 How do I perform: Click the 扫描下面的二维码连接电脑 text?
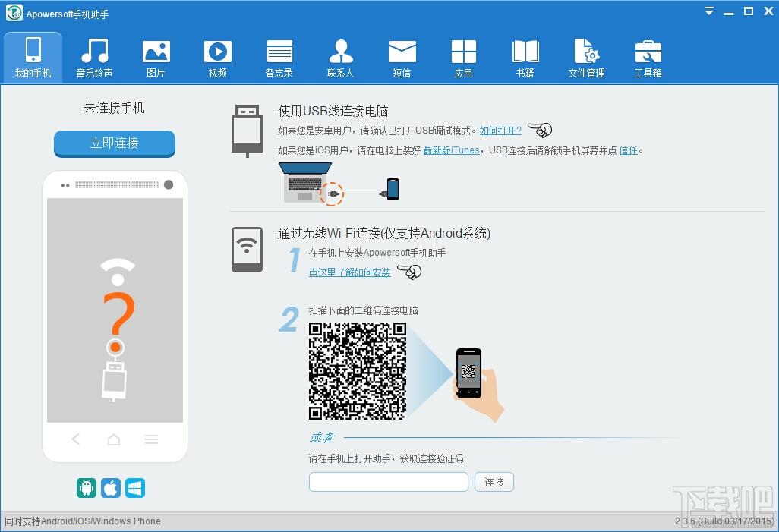[x=363, y=310]
